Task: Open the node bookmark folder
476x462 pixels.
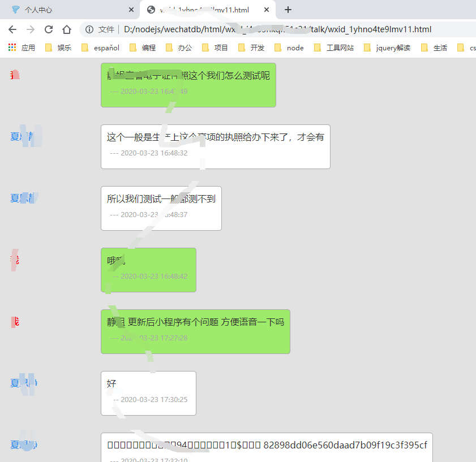Action: [289, 48]
